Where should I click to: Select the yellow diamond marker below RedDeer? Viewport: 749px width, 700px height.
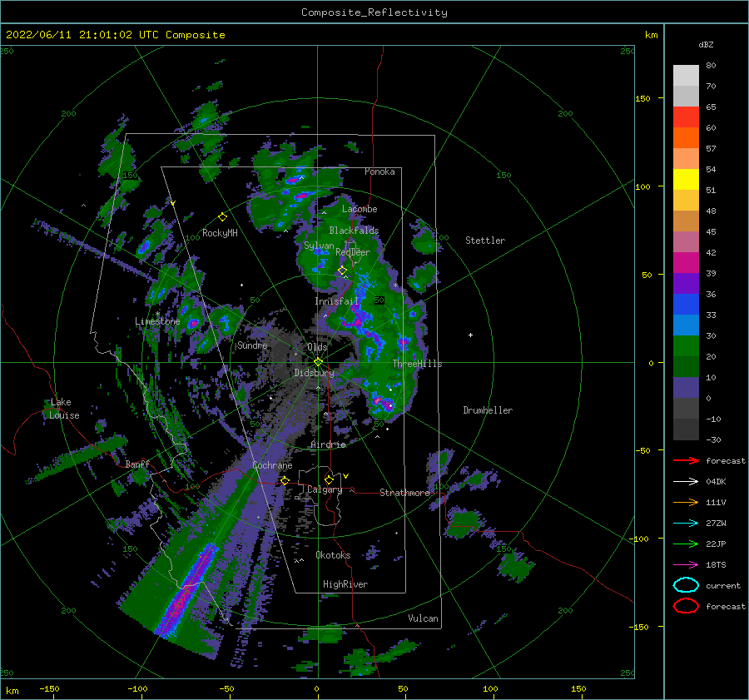coord(342,271)
